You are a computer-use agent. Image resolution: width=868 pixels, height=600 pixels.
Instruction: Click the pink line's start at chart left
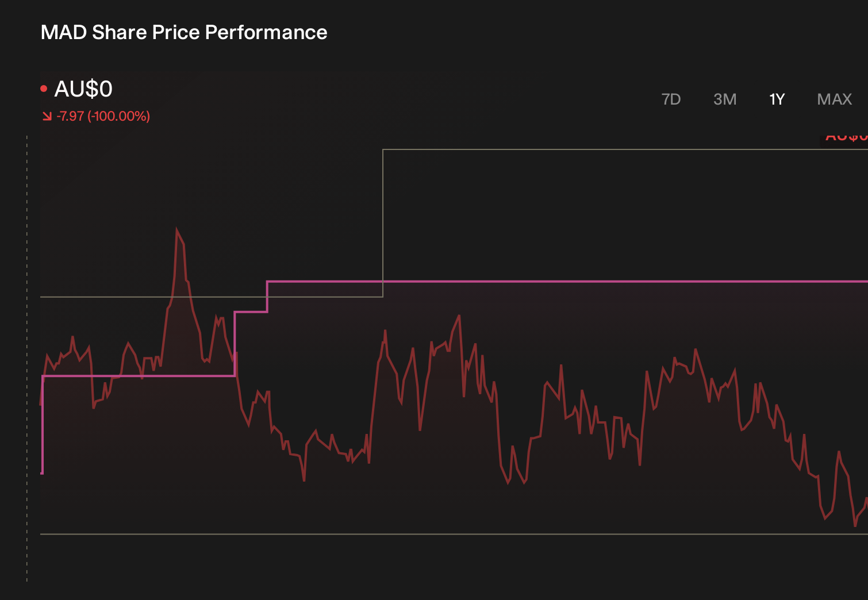point(43,425)
